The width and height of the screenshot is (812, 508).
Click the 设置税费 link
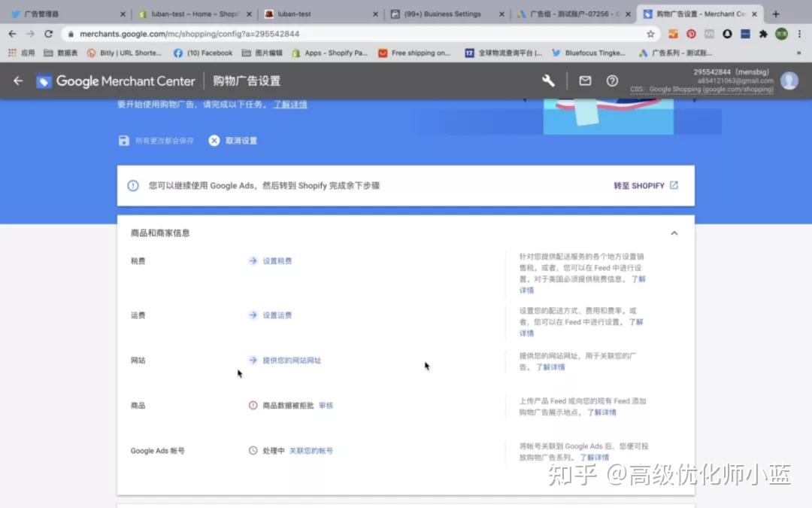click(277, 260)
